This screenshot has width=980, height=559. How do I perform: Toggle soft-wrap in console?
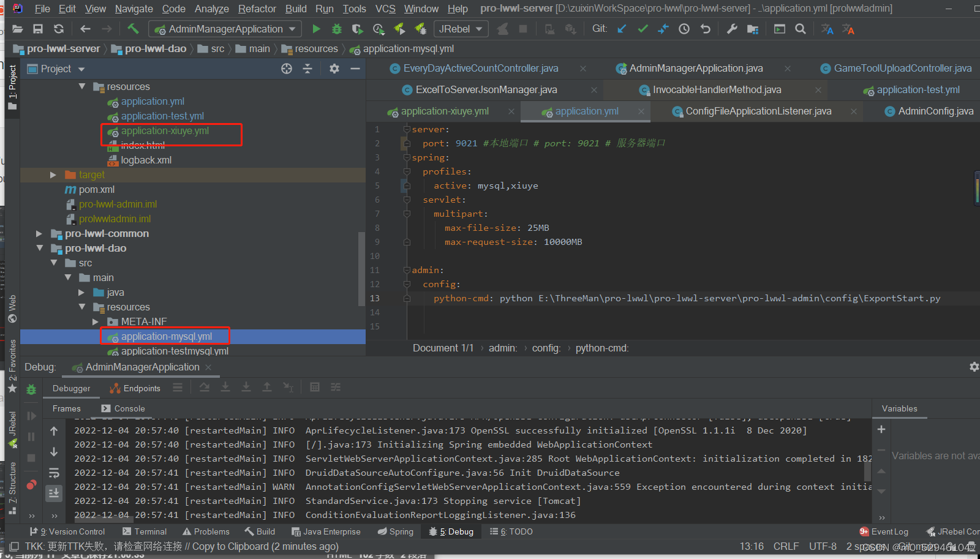[x=54, y=473]
